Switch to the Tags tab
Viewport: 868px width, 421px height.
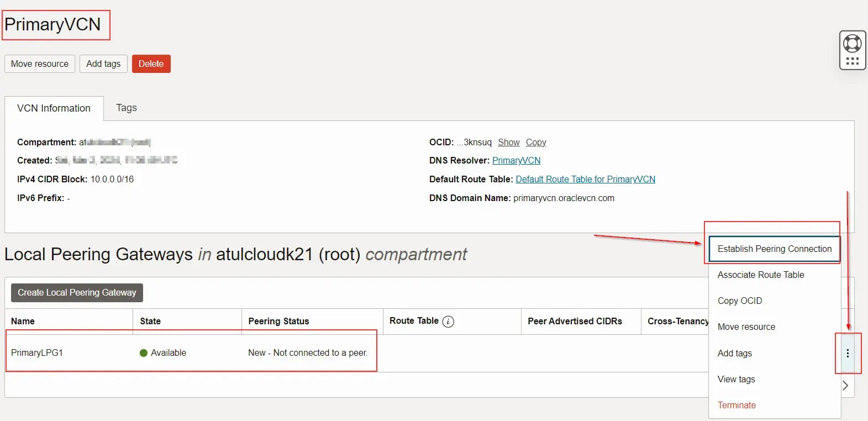[x=127, y=108]
